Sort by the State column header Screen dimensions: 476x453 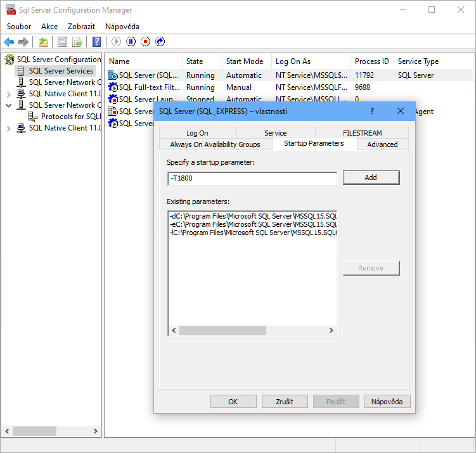[x=202, y=61]
